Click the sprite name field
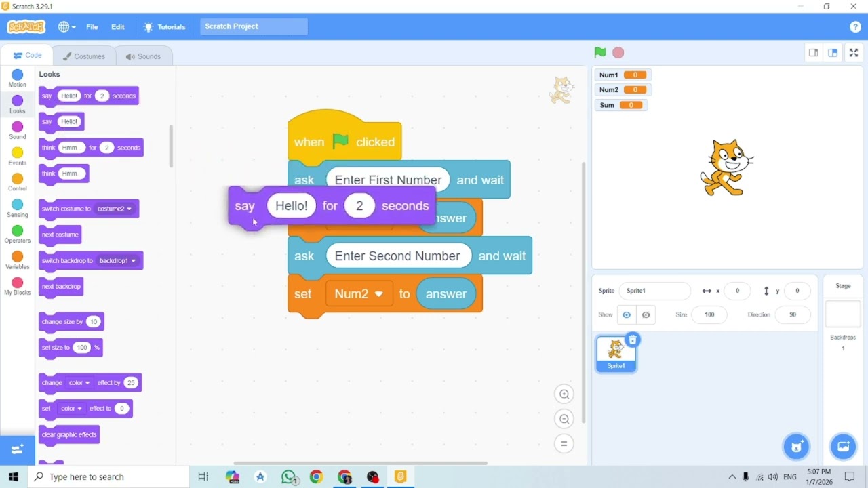 [655, 291]
